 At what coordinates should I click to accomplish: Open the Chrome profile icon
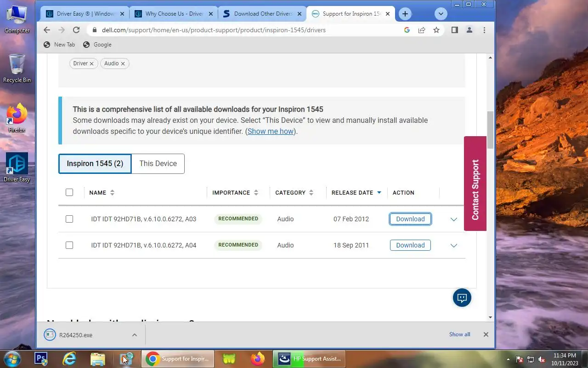pos(469,30)
